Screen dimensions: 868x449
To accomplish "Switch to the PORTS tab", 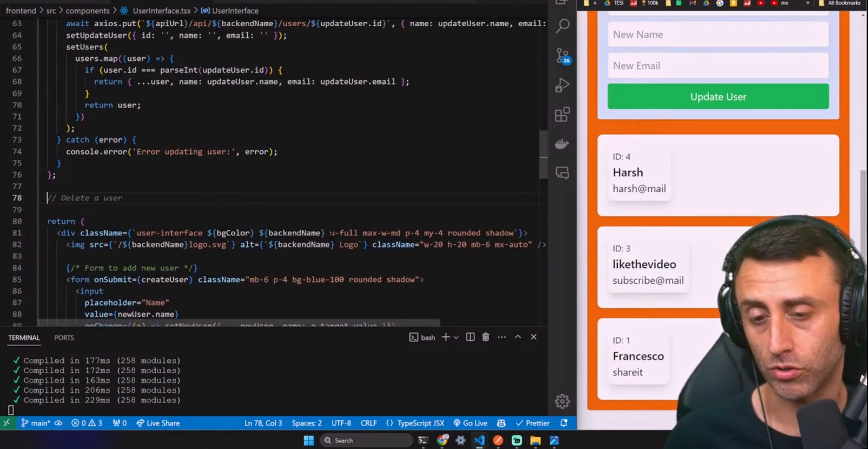I will coord(64,337).
